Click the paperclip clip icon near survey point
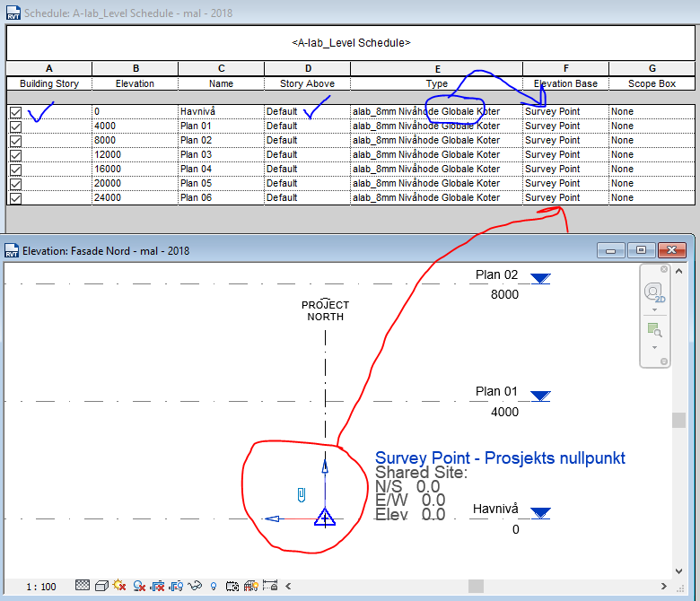 [302, 494]
